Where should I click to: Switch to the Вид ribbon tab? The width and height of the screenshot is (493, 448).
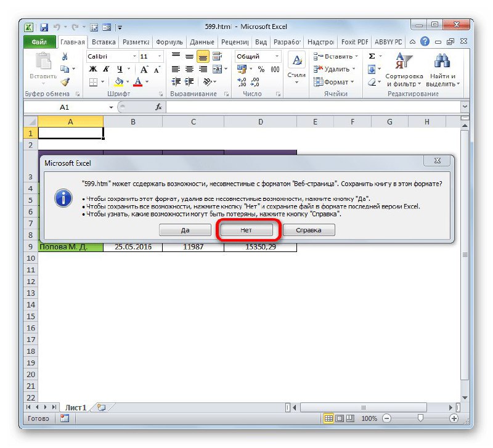(x=261, y=42)
